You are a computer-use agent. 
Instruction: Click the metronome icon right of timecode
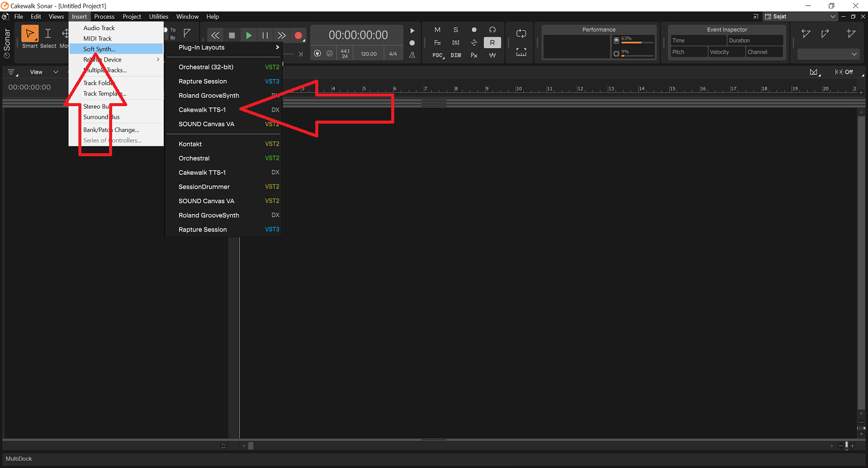point(412,54)
